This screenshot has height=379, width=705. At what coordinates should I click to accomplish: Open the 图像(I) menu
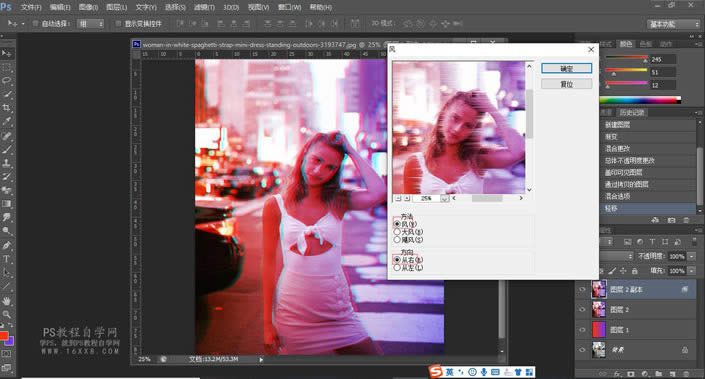coord(89,7)
